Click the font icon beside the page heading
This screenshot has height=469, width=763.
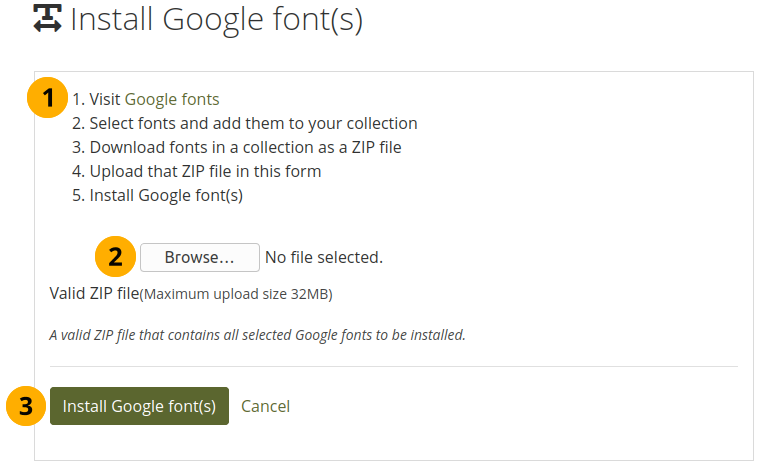pyautogui.click(x=47, y=21)
